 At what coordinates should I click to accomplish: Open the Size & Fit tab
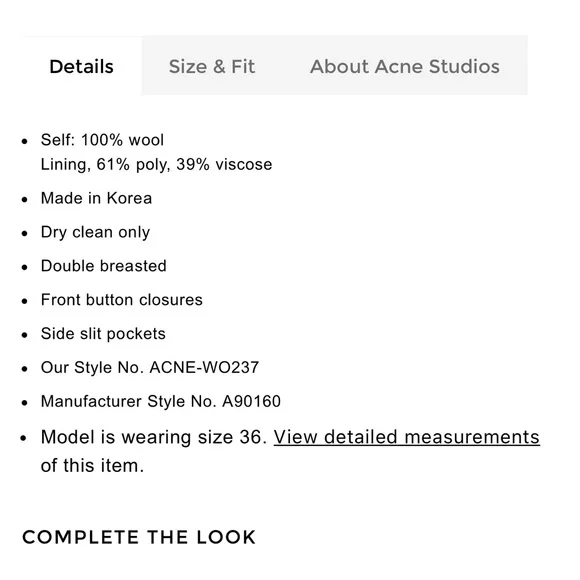[212, 67]
